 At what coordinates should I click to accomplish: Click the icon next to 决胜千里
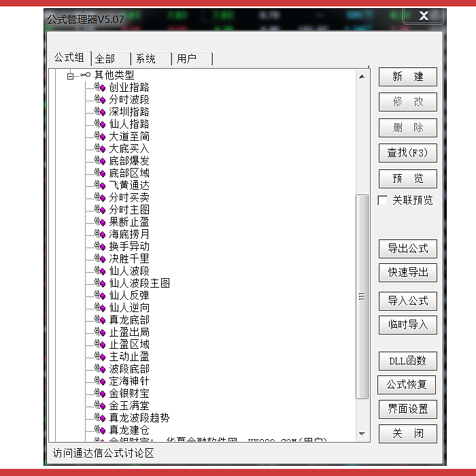click(x=100, y=259)
